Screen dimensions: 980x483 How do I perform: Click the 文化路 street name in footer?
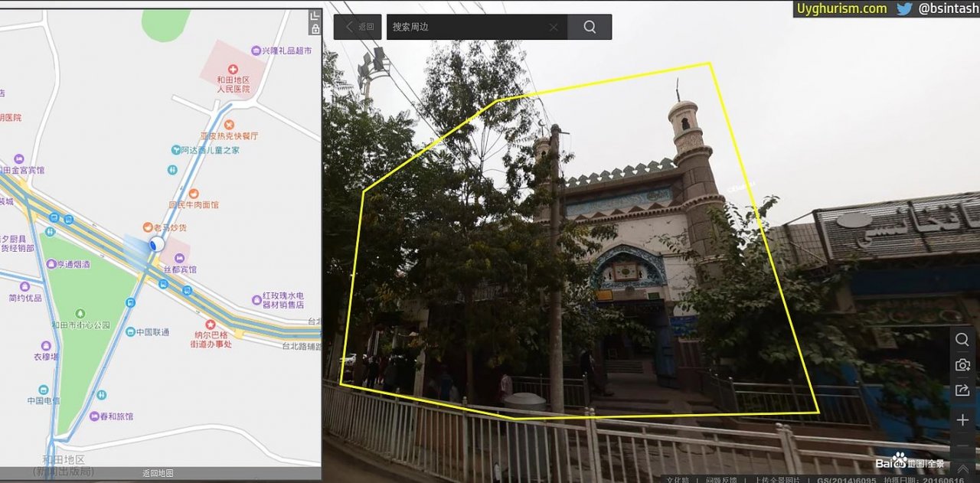click(678, 479)
